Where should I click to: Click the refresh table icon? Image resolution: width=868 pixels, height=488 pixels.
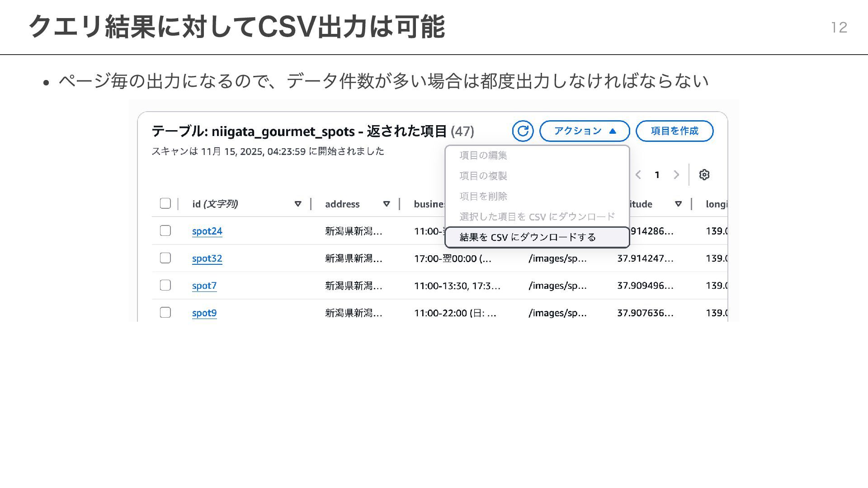(x=523, y=131)
